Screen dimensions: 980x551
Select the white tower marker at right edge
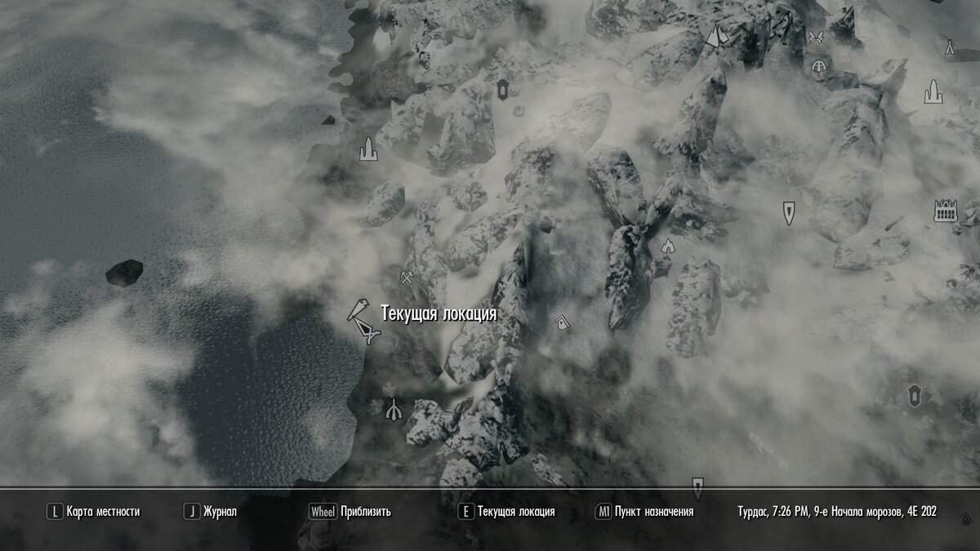[933, 91]
